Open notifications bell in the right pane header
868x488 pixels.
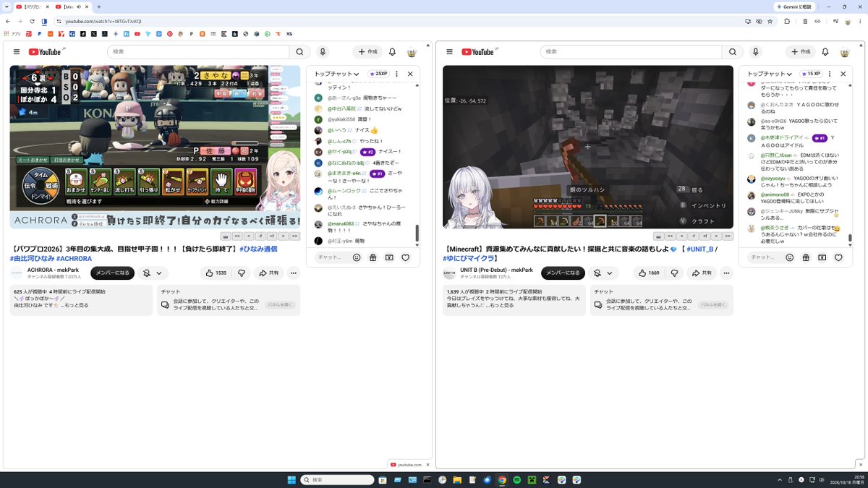pos(825,52)
